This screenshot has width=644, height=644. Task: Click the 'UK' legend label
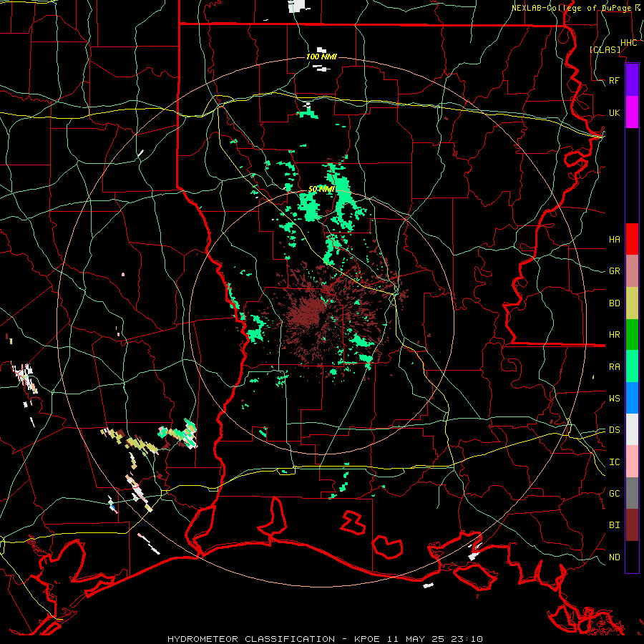point(614,112)
